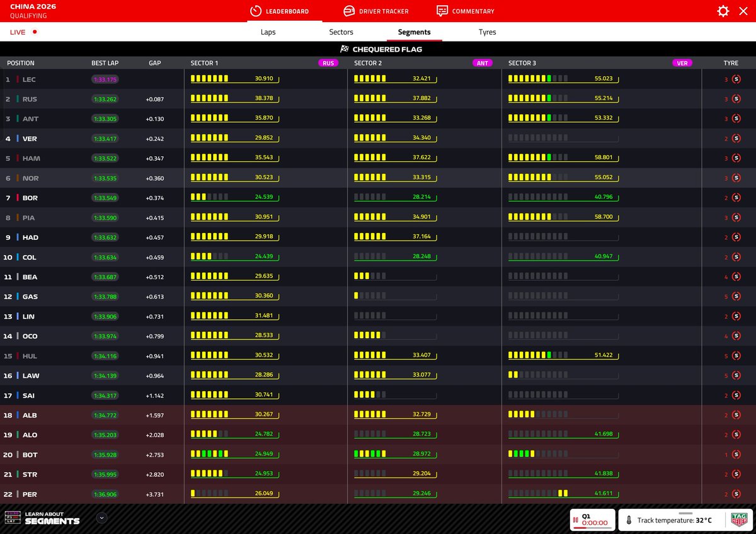Click best lap 1:33.175
756x534 pixels.
(x=105, y=79)
